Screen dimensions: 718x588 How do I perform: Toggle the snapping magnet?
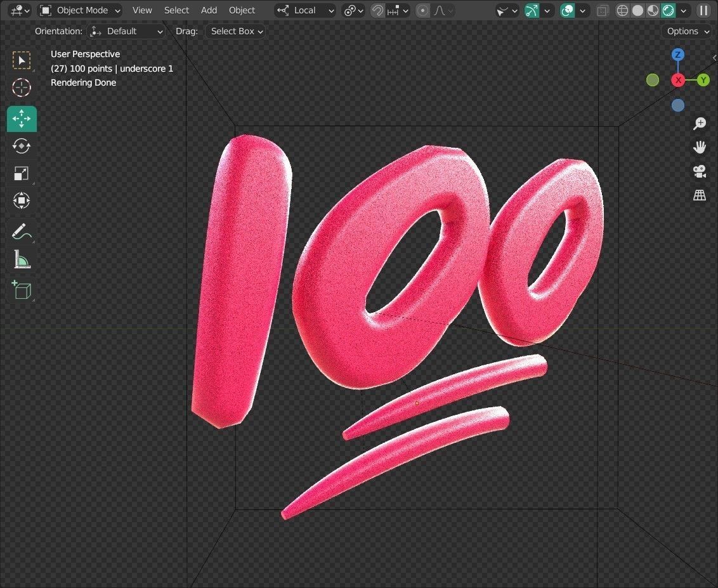pyautogui.click(x=377, y=11)
